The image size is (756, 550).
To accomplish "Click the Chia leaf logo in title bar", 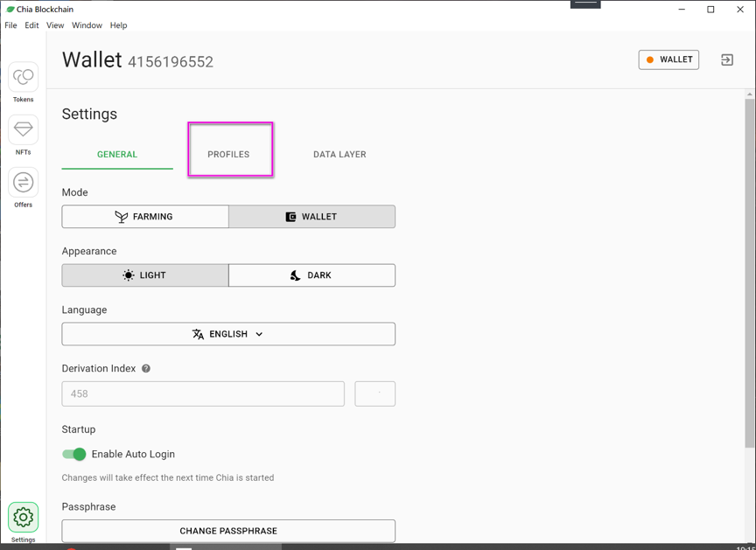I will (10, 9).
